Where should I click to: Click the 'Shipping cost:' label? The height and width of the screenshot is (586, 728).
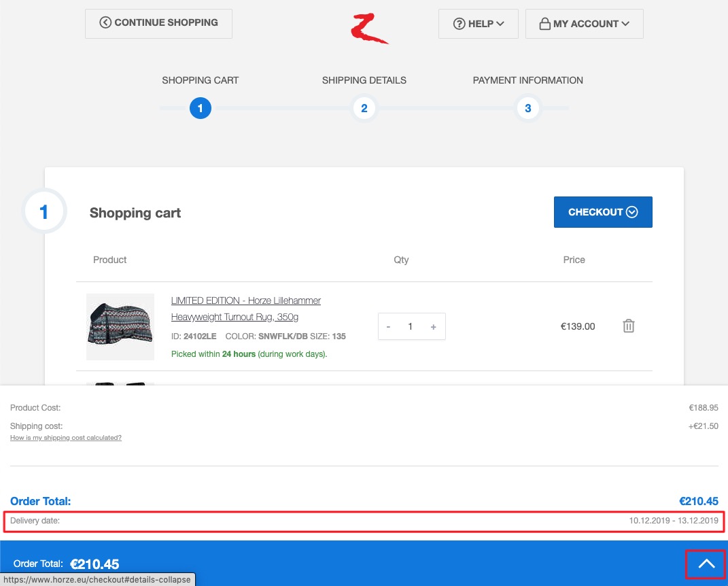click(x=36, y=426)
